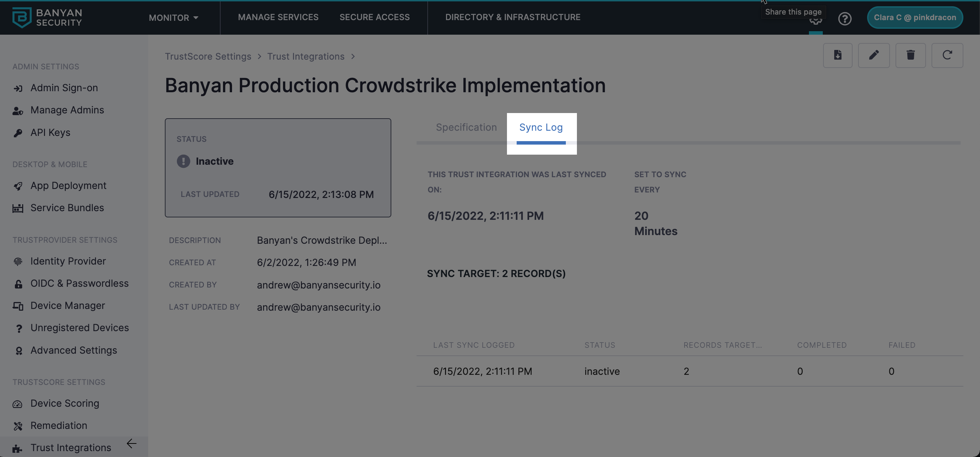980x457 pixels.
Task: Click the trash delete icon button
Action: pos(910,55)
